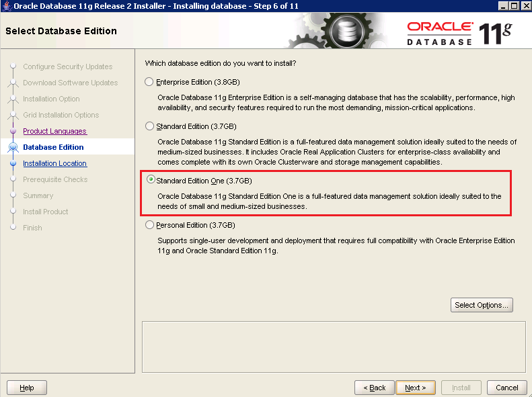Open the Product Languages step link
Screen dimensions: 532x397
54,131
